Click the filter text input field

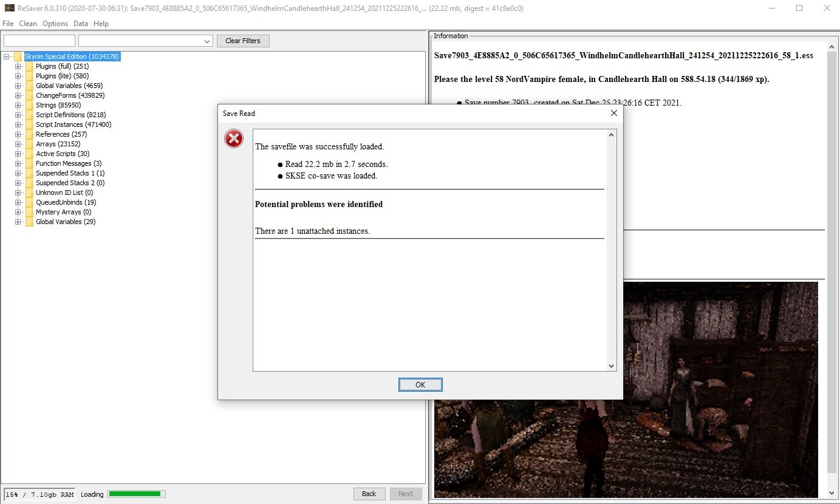coord(39,41)
